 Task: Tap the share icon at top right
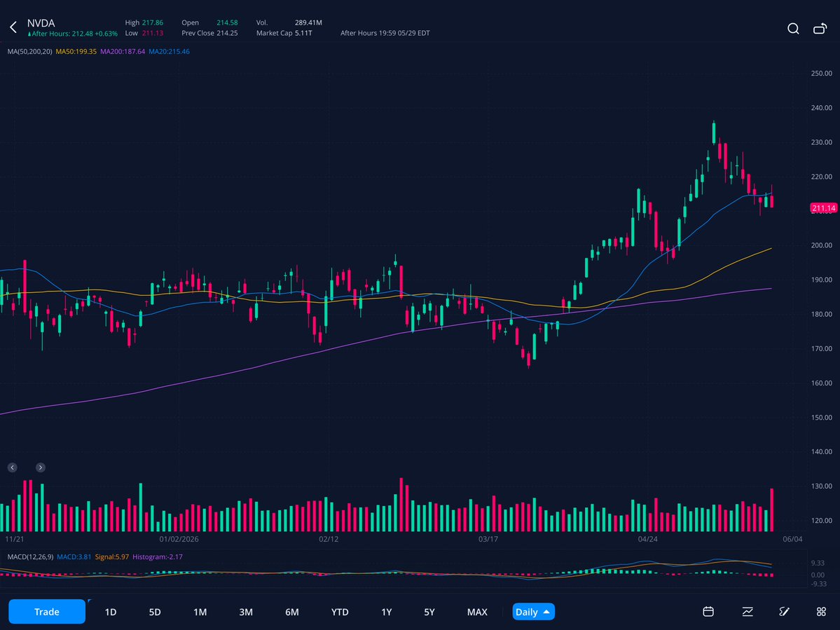coord(820,29)
